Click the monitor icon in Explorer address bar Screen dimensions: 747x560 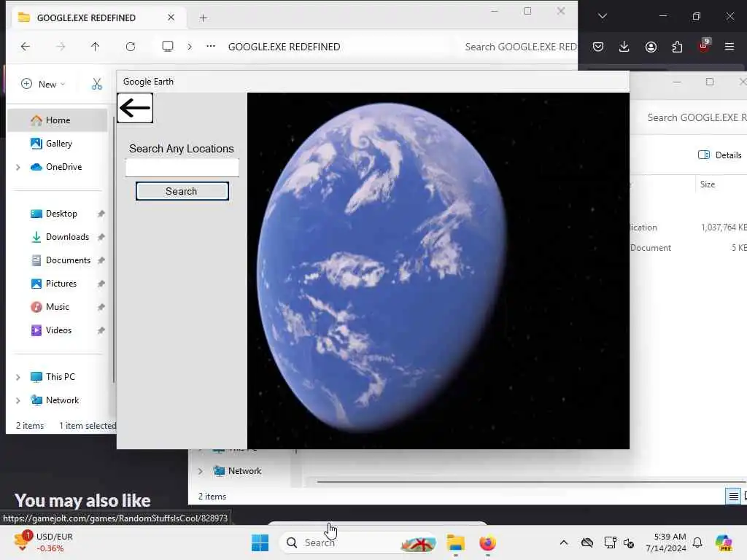pyautogui.click(x=168, y=46)
